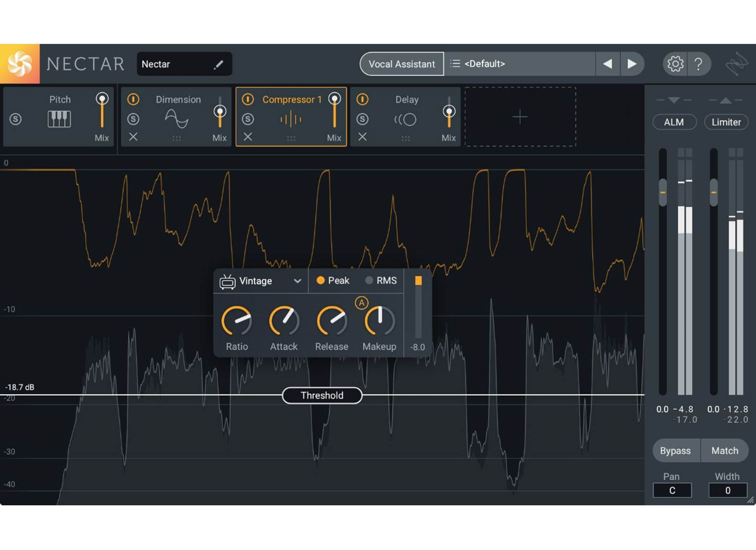
Task: Click the input gain fader
Action: click(663, 192)
